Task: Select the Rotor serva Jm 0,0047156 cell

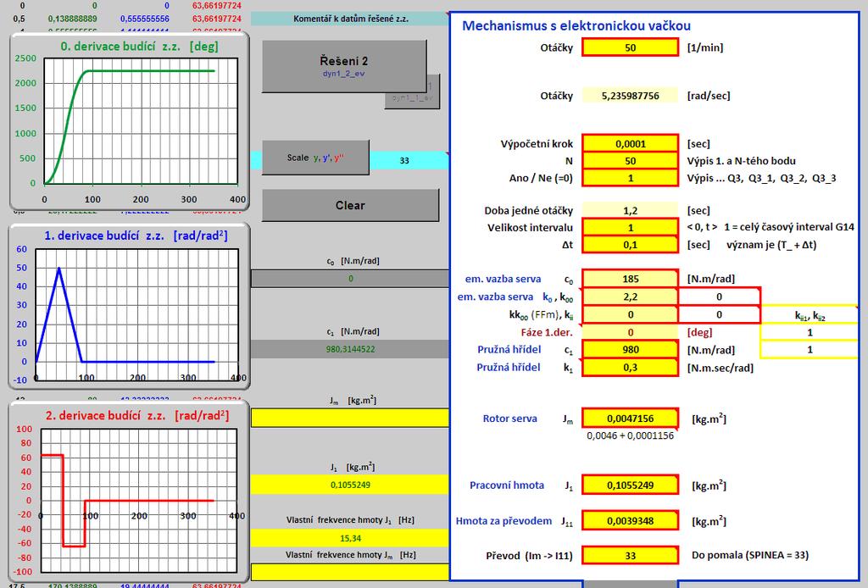Action: [630, 419]
